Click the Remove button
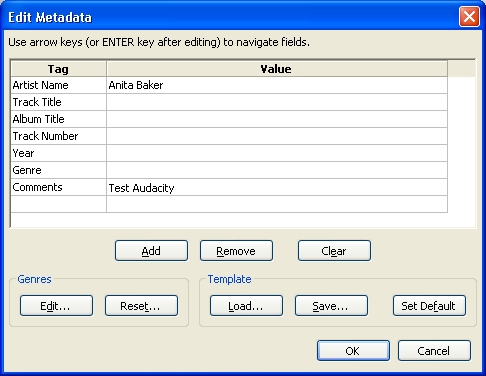486x376 pixels. coord(236,251)
